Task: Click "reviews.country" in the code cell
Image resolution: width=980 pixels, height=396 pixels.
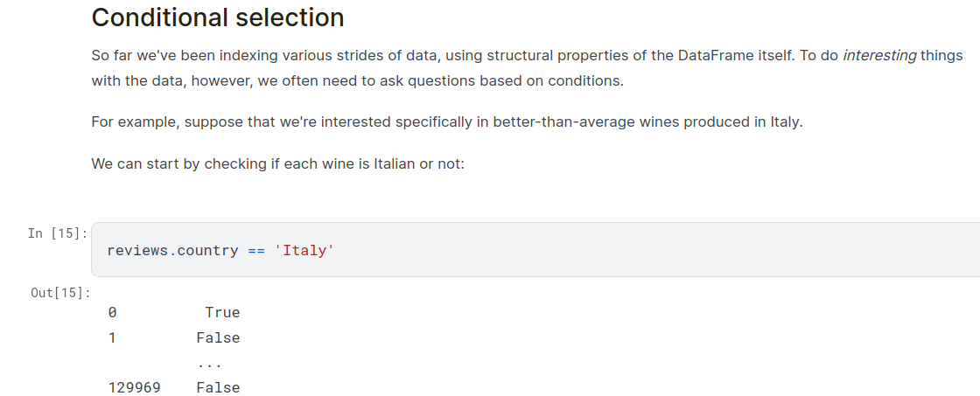Action: pyautogui.click(x=172, y=251)
